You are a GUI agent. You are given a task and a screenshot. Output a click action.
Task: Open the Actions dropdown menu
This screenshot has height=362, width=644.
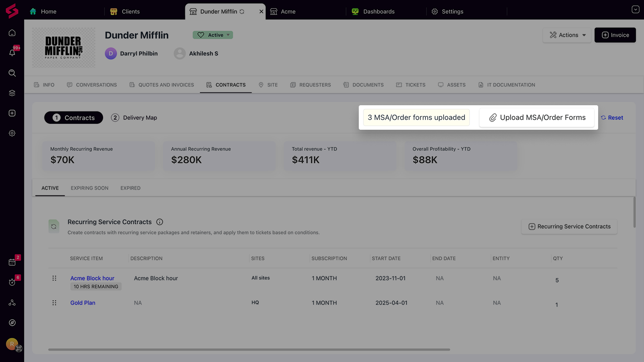coord(567,35)
